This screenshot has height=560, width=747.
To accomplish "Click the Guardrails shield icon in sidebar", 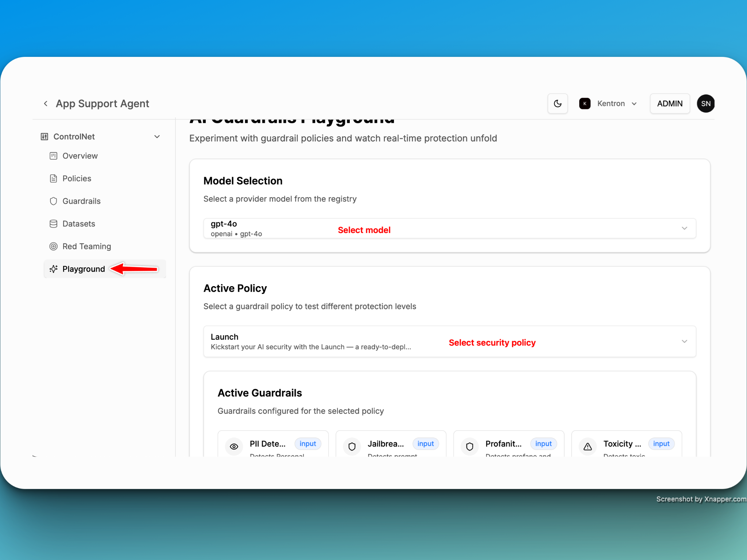I will tap(53, 201).
